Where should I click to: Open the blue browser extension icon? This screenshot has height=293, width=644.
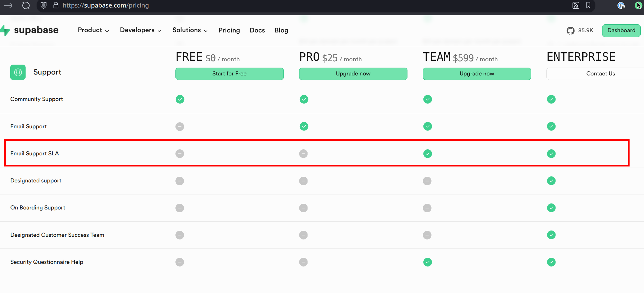point(621,5)
